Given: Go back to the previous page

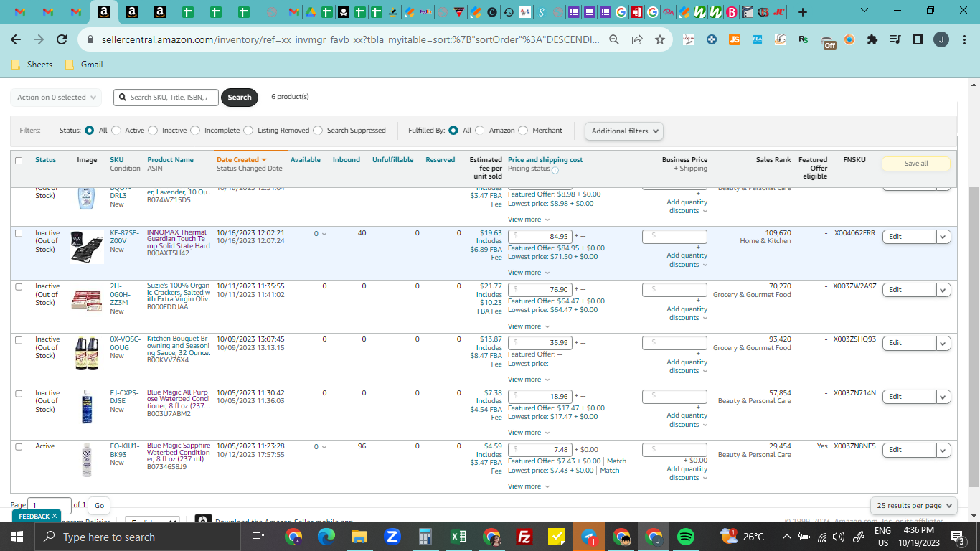Looking at the screenshot, I should pyautogui.click(x=16, y=40).
